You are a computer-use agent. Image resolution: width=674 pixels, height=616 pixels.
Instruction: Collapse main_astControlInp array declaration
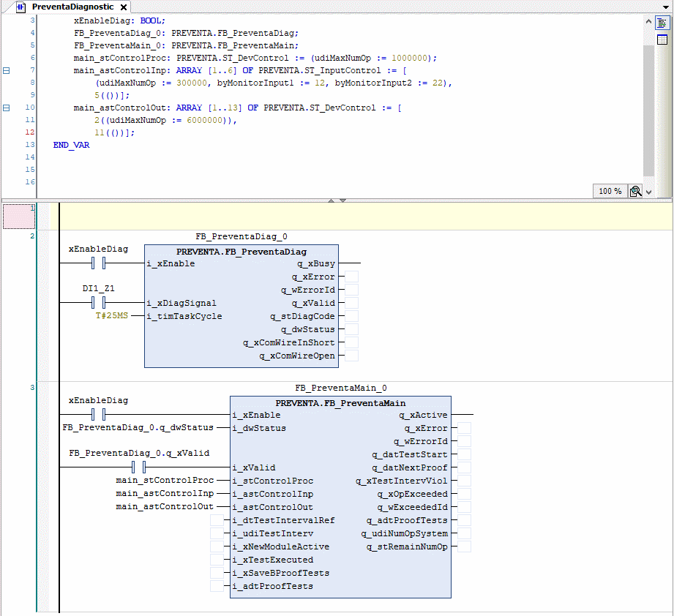coord(7,71)
